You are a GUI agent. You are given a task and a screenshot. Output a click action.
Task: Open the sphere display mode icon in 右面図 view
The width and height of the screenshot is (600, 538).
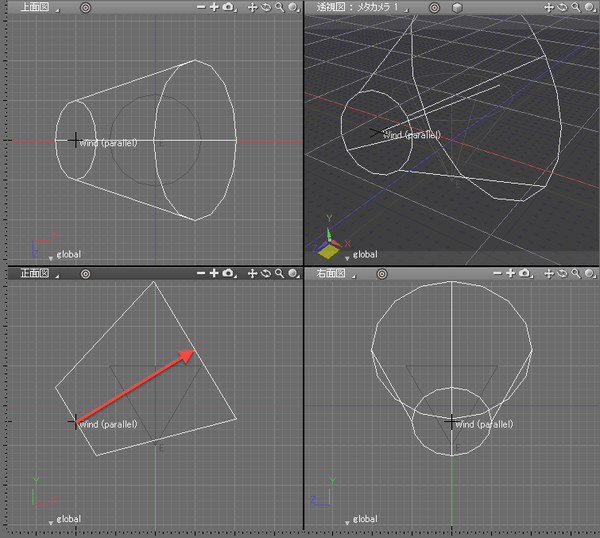pyautogui.click(x=590, y=274)
